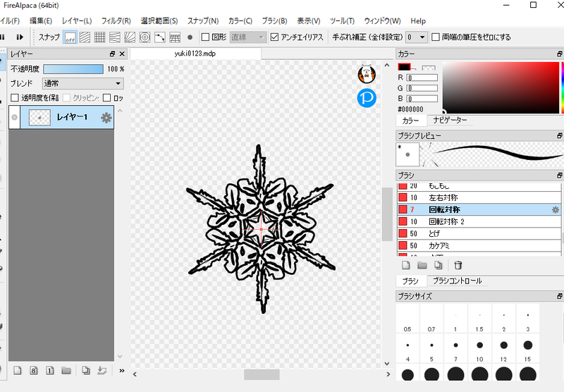The height and width of the screenshot is (392, 564).
Task: Open the 手ぶれ補正 value dropdown
Action: pos(417,37)
